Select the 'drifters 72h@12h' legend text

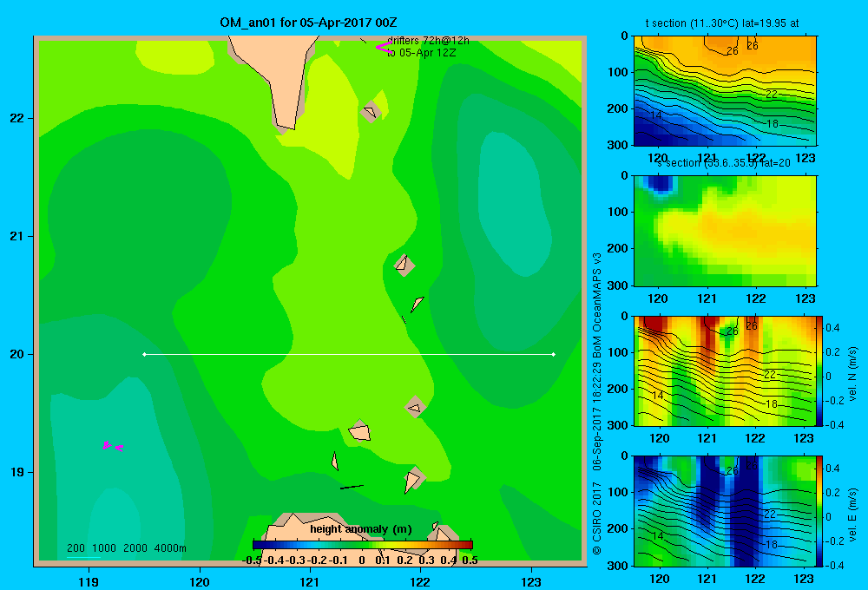coord(429,41)
